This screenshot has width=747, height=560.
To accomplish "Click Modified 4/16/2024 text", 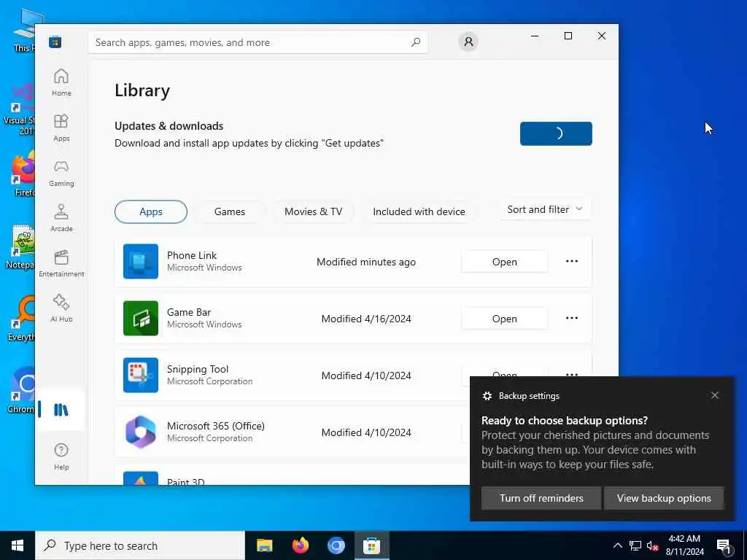I will tap(366, 319).
